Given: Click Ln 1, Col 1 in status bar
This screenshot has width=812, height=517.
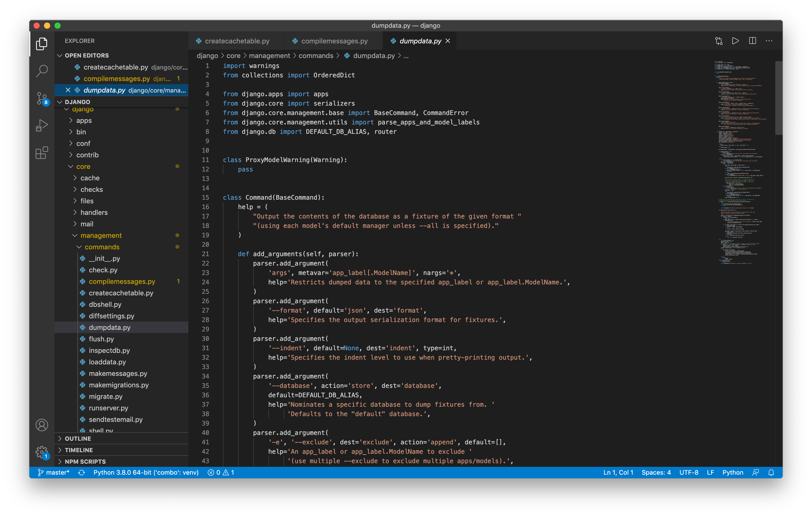Looking at the screenshot, I should [618, 472].
